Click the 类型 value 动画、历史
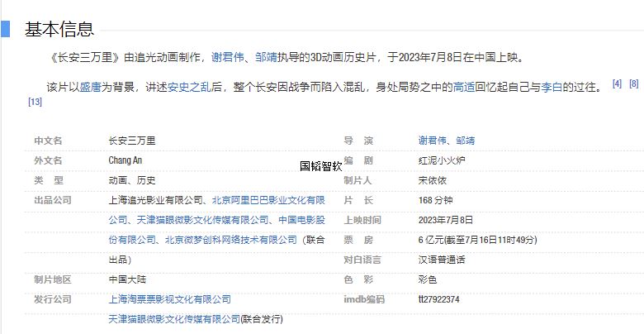This screenshot has width=644, height=334. pos(132,180)
